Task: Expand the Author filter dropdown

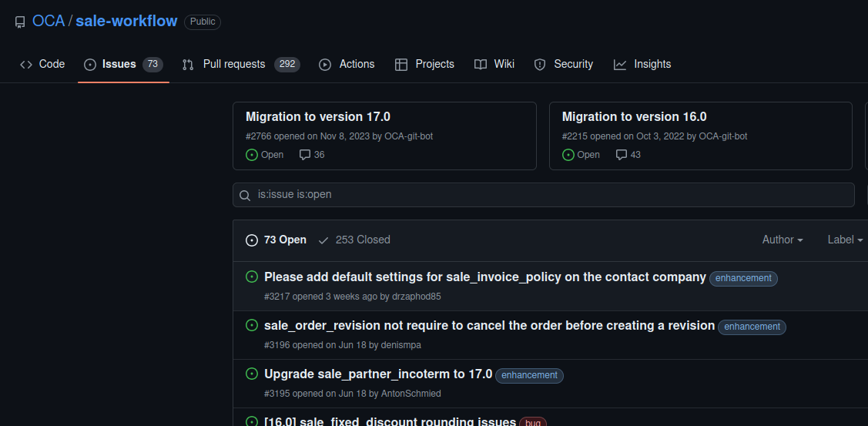Action: click(x=783, y=240)
